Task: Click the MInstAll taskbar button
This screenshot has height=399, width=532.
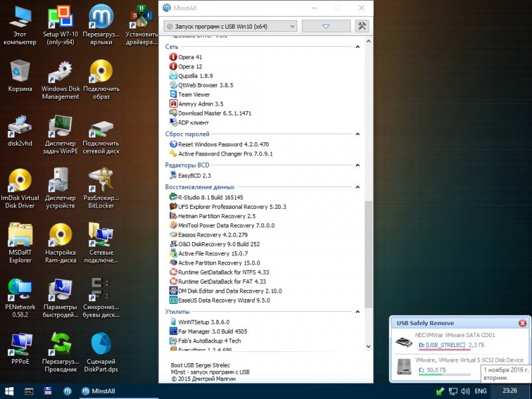Action: [100, 390]
